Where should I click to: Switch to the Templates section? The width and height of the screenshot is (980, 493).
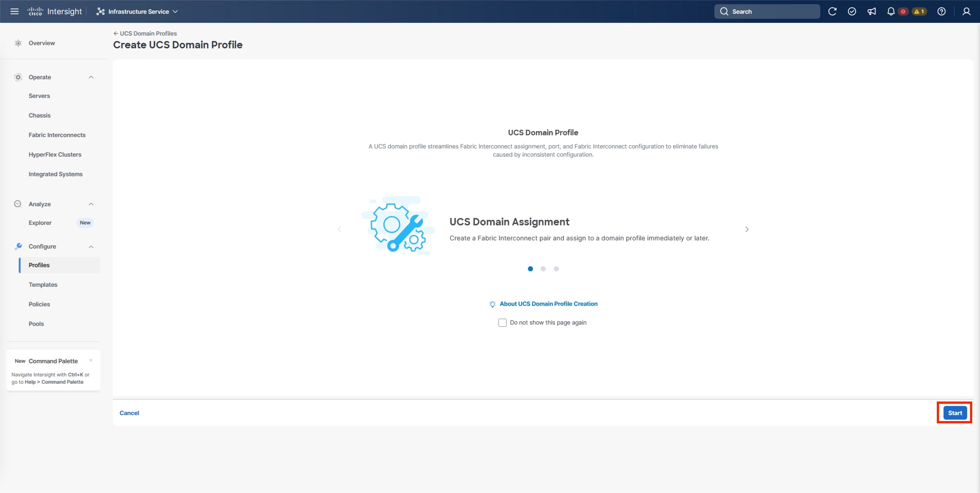43,285
